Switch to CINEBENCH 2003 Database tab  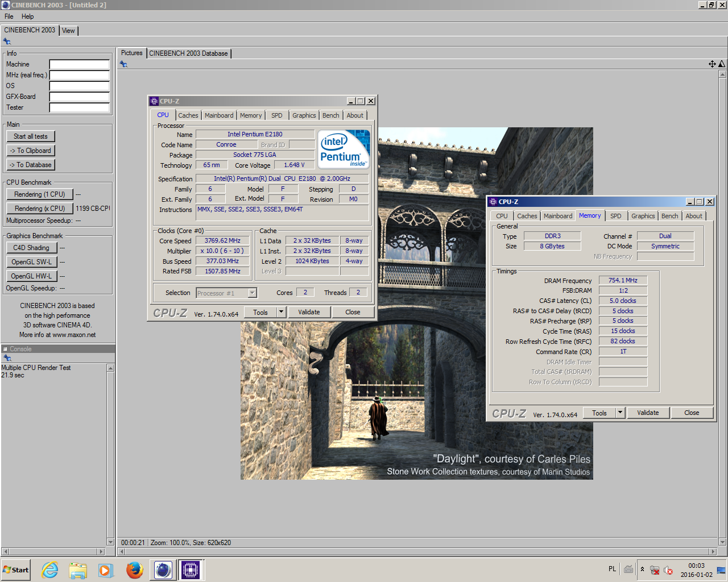188,53
